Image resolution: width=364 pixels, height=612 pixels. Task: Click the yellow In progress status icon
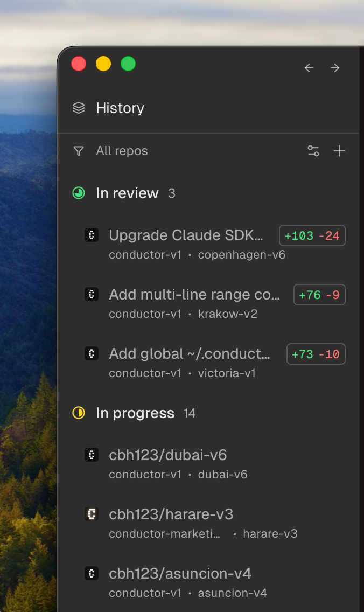79,413
